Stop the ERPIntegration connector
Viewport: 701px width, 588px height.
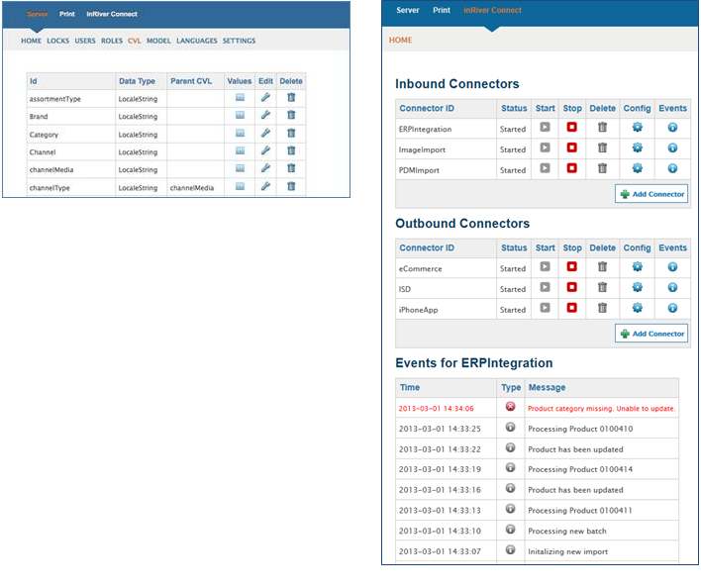click(572, 128)
